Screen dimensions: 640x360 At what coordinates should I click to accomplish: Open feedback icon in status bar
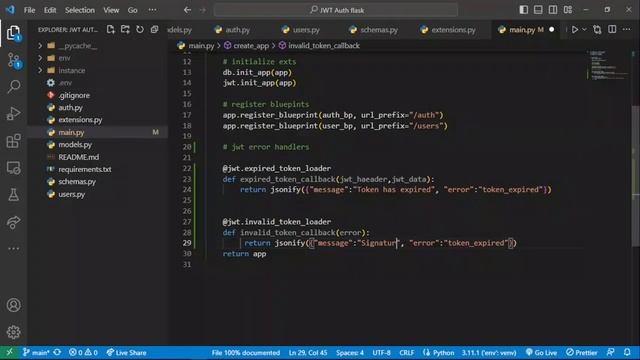pyautogui.click(x=611, y=352)
